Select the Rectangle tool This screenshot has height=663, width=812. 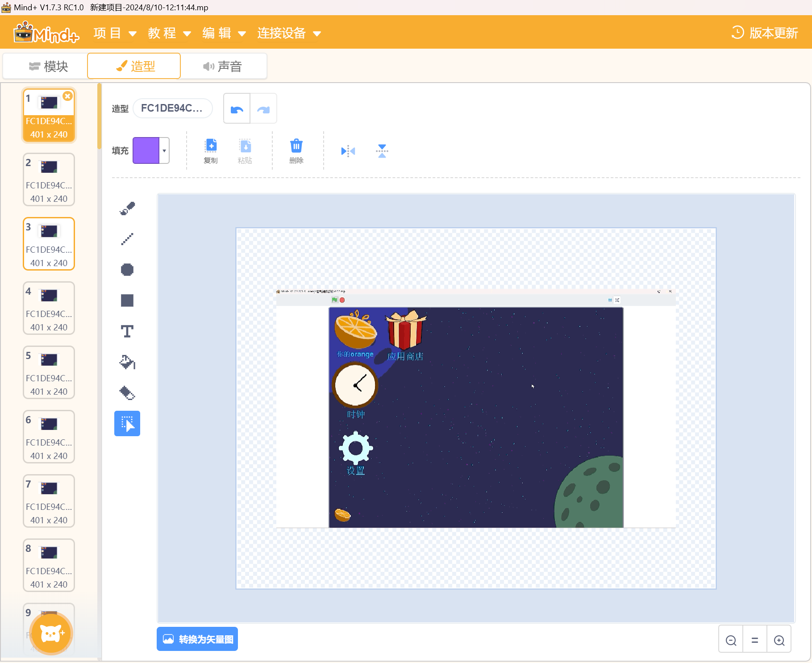coord(127,300)
